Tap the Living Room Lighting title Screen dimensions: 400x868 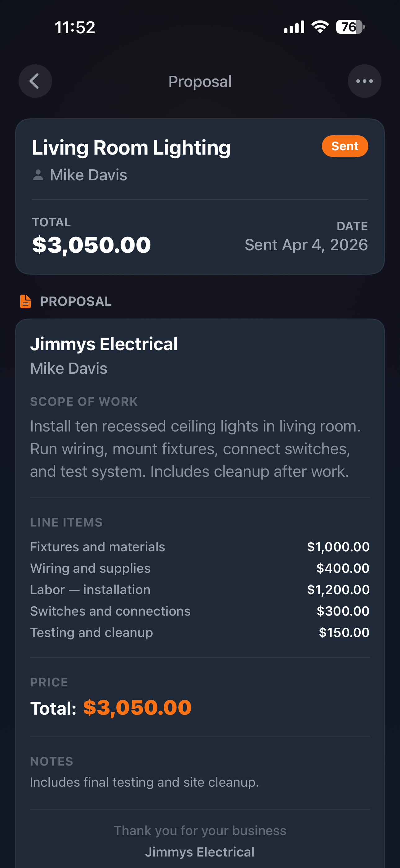[x=131, y=147]
